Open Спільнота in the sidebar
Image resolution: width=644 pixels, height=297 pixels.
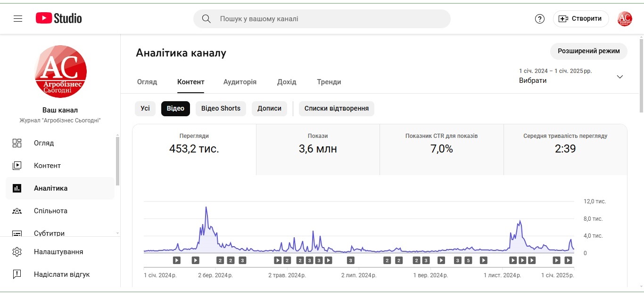click(50, 211)
